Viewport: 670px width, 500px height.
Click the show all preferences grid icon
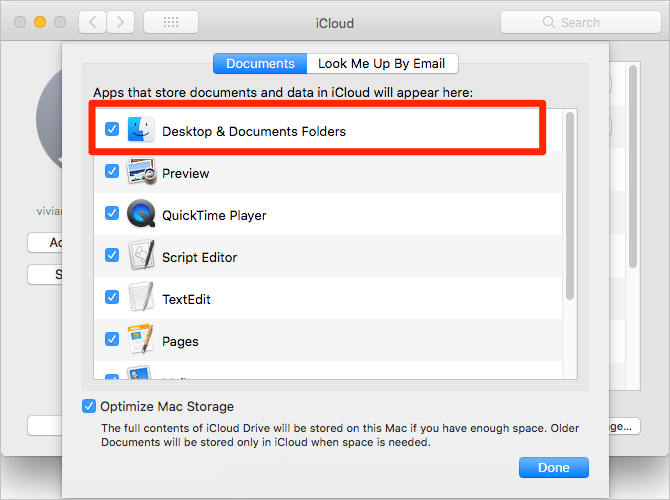[170, 22]
